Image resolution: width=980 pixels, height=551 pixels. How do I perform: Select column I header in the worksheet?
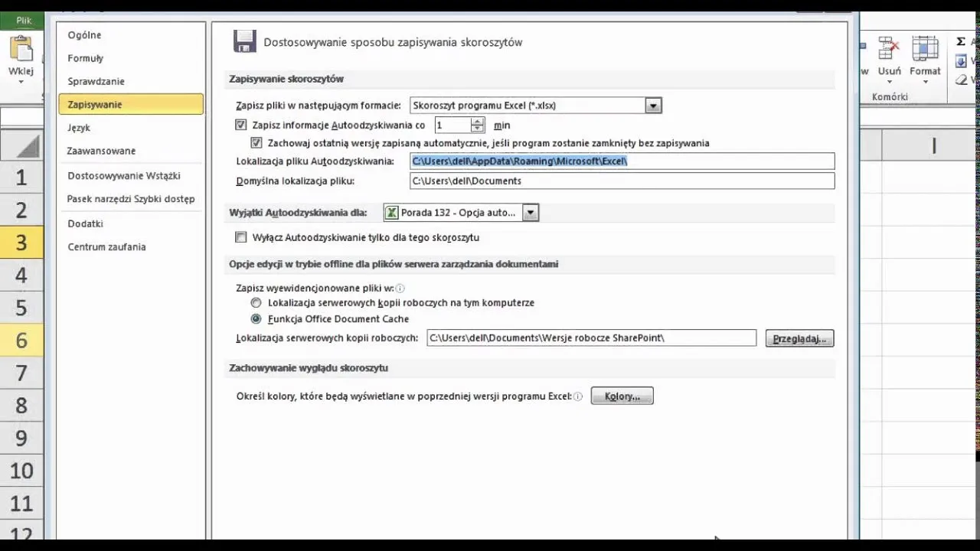click(x=934, y=145)
